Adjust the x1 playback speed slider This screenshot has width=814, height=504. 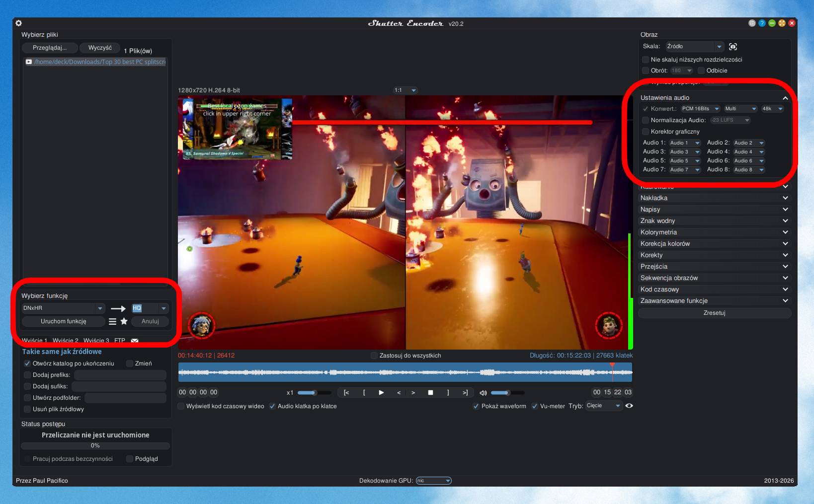pyautogui.click(x=314, y=393)
